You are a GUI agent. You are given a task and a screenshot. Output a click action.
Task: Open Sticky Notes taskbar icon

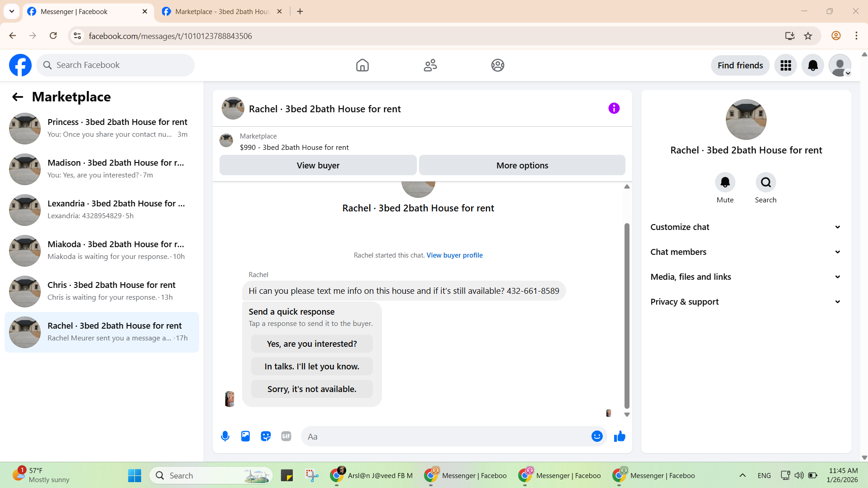tap(286, 476)
